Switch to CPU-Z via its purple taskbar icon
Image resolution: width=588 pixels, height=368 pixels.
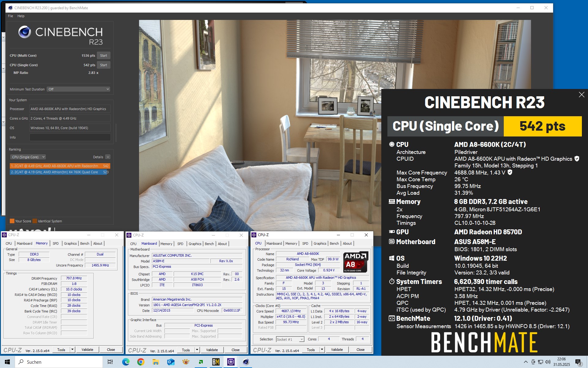point(231,362)
